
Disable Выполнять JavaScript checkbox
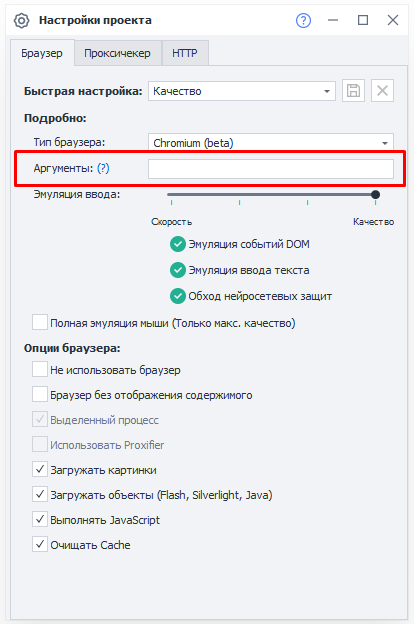click(x=40, y=519)
